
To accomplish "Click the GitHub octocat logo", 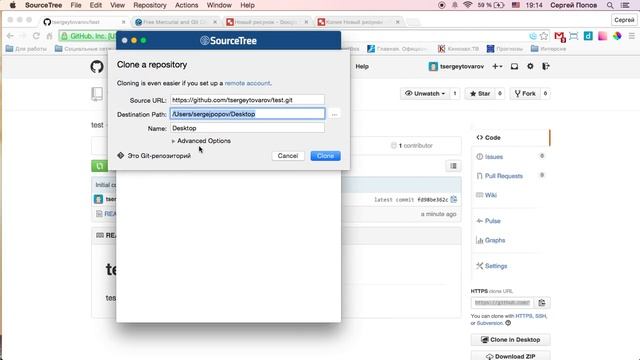I will click(x=97, y=67).
